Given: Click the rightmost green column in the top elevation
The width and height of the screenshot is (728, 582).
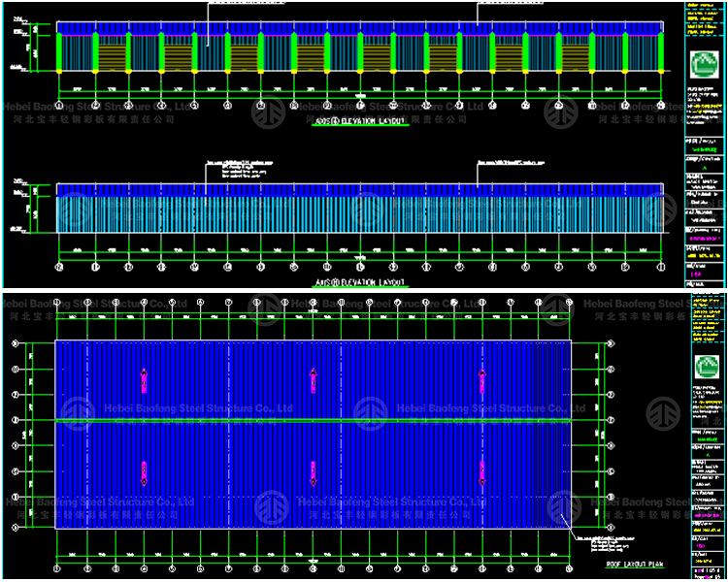Looking at the screenshot, I should (662, 52).
